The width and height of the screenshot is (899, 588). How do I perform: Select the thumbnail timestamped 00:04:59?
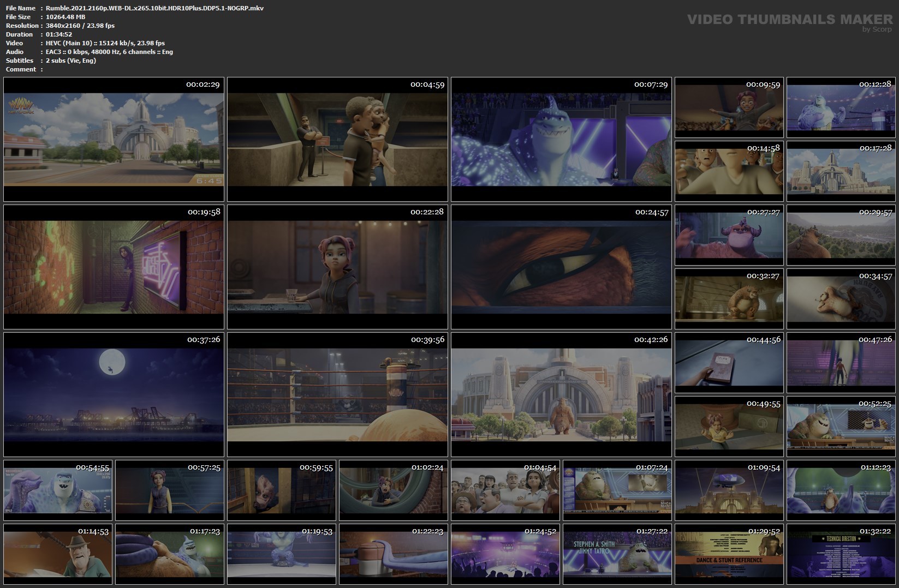(x=337, y=140)
